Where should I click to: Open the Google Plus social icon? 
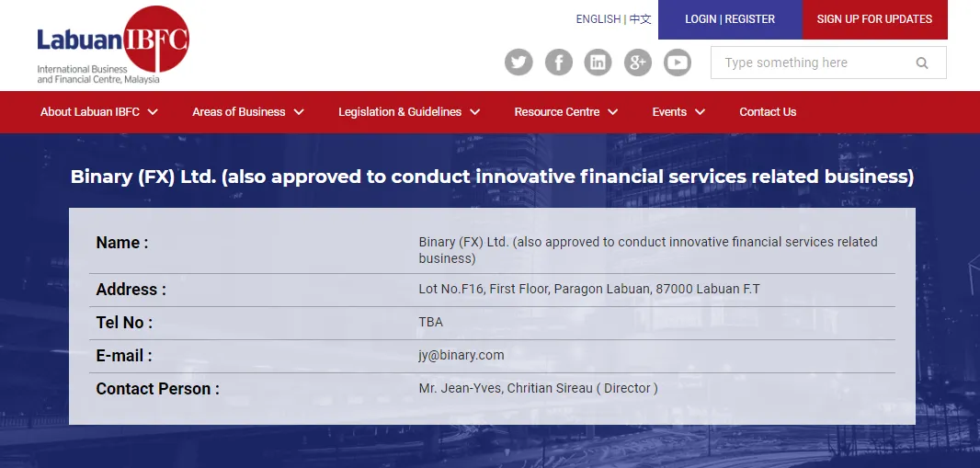tap(638, 63)
